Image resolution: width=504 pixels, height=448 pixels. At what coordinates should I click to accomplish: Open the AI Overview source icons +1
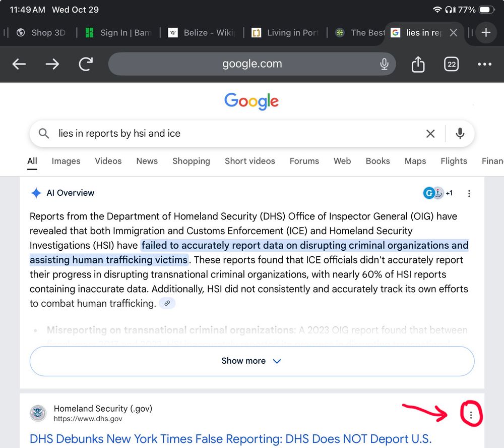click(x=438, y=193)
